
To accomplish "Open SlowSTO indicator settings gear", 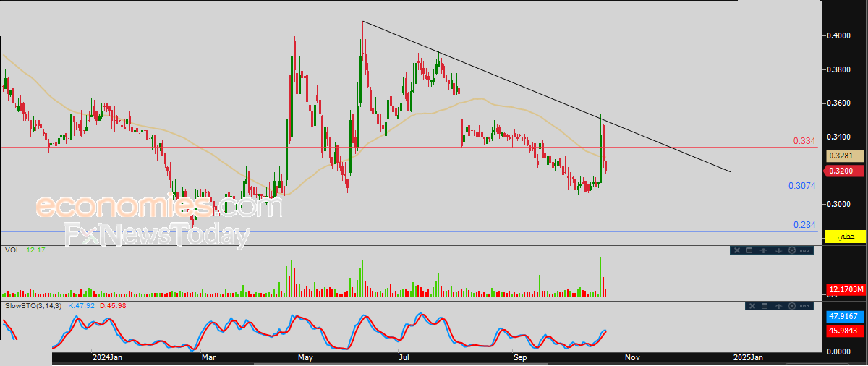I will tap(792, 306).
